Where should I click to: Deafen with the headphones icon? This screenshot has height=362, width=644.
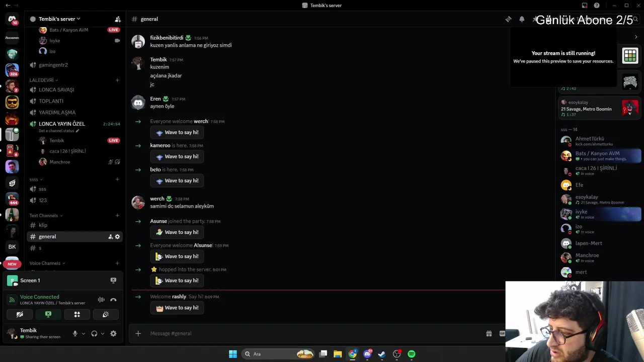point(94,333)
